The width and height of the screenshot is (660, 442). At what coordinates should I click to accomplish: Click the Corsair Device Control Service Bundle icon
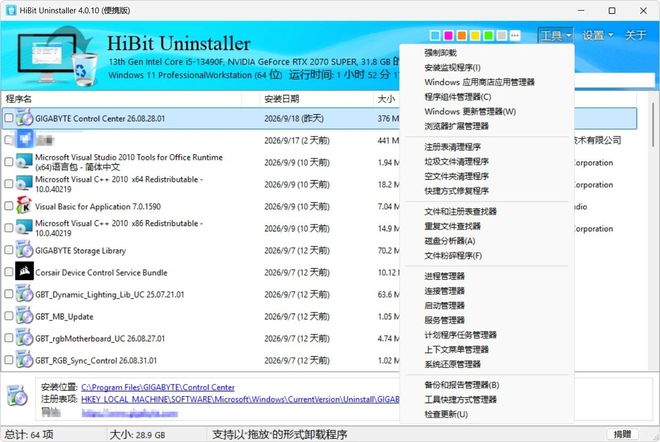pos(24,272)
